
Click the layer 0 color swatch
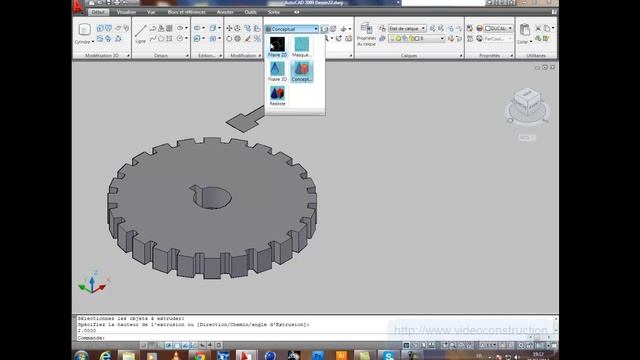(x=417, y=39)
